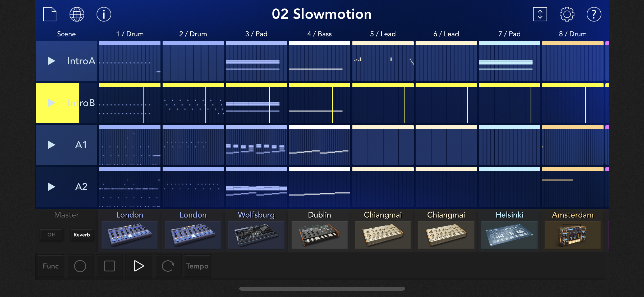The height and width of the screenshot is (297, 644).
Task: Open the Amsterdam gadget thumbnail
Action: tap(573, 235)
